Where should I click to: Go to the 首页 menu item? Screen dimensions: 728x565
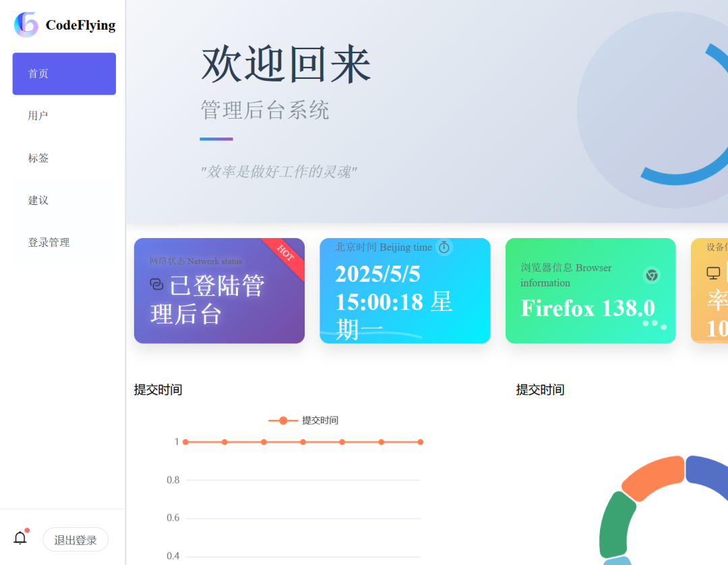[64, 73]
